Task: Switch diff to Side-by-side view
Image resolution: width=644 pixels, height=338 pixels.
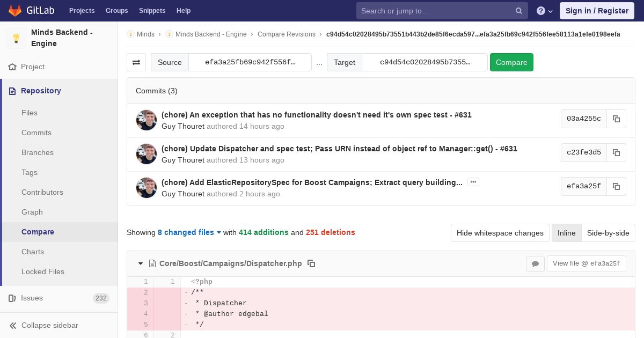Action: (x=608, y=233)
